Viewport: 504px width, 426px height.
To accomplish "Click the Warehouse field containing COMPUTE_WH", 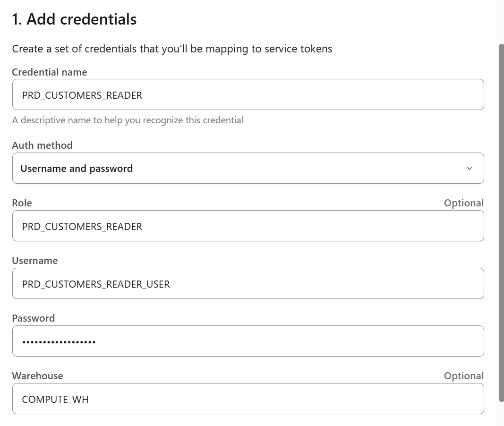I will (248, 399).
